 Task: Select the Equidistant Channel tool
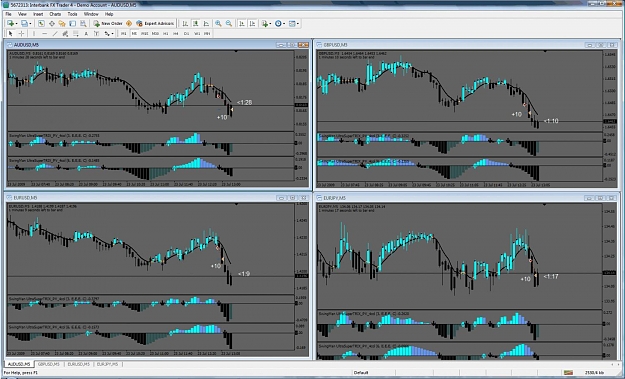[65, 33]
